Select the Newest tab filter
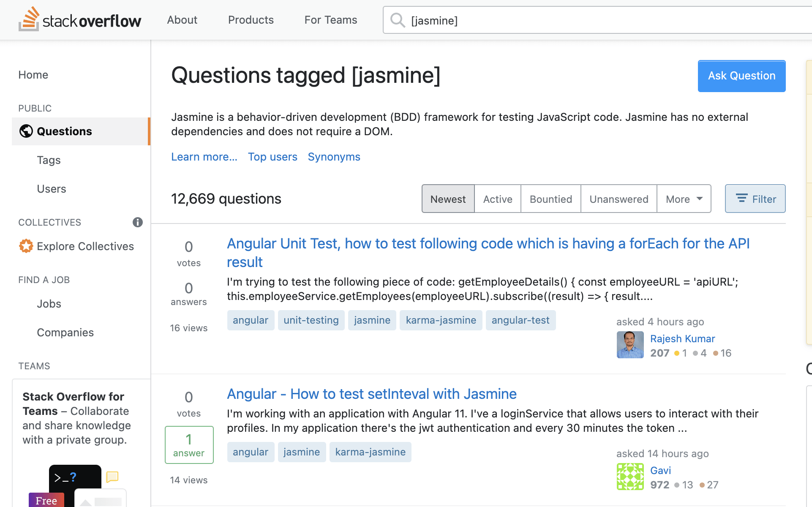 (x=448, y=199)
